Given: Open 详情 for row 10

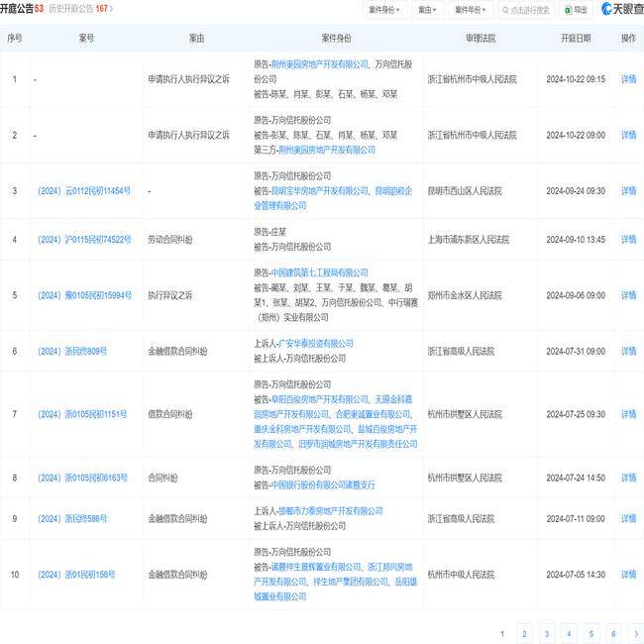Looking at the screenshot, I should point(628,575).
